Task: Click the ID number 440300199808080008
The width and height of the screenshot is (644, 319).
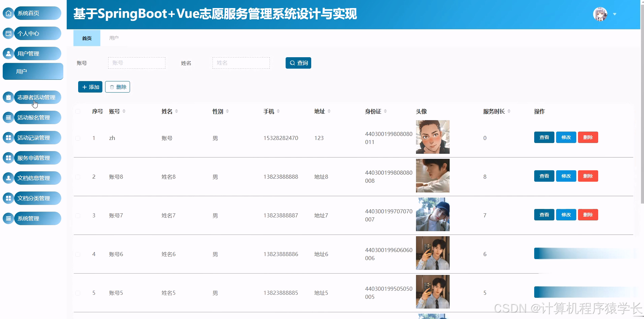Action: (389, 177)
